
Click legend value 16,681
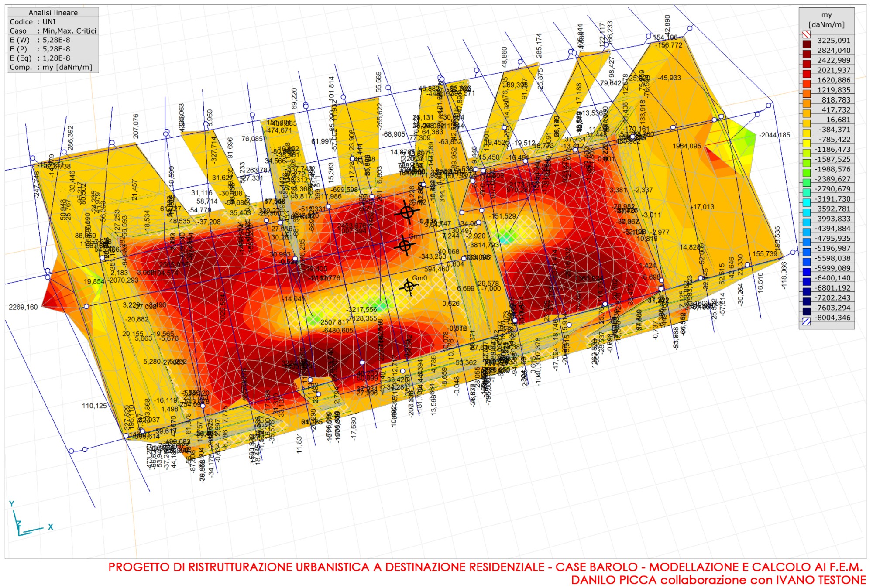coord(838,120)
